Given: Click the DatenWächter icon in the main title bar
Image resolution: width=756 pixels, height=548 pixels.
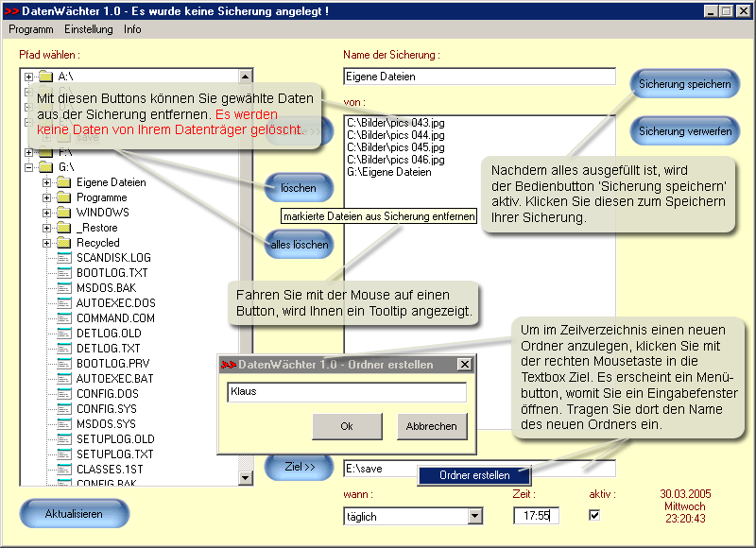Looking at the screenshot, I should tap(11, 11).
